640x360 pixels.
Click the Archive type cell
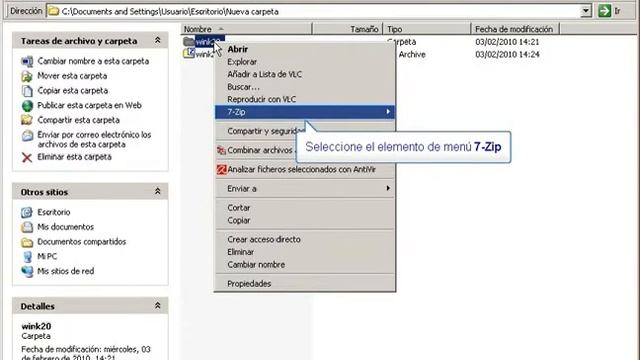click(x=411, y=54)
